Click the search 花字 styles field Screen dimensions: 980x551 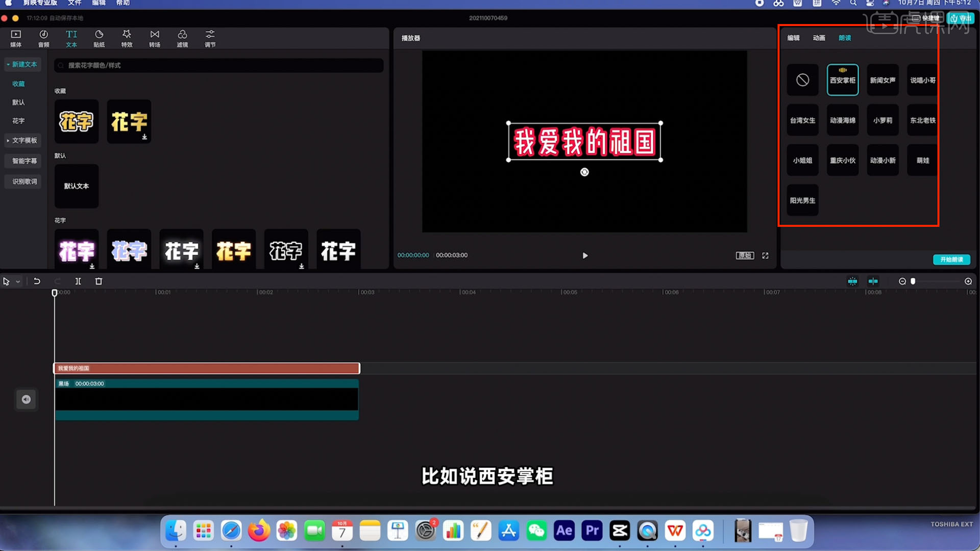(x=218, y=65)
